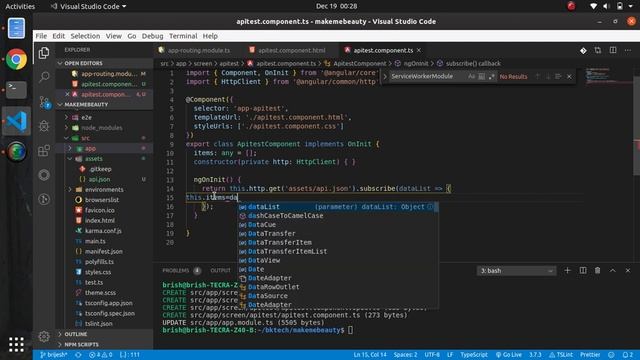Open the Terminal menu

(x=183, y=36)
